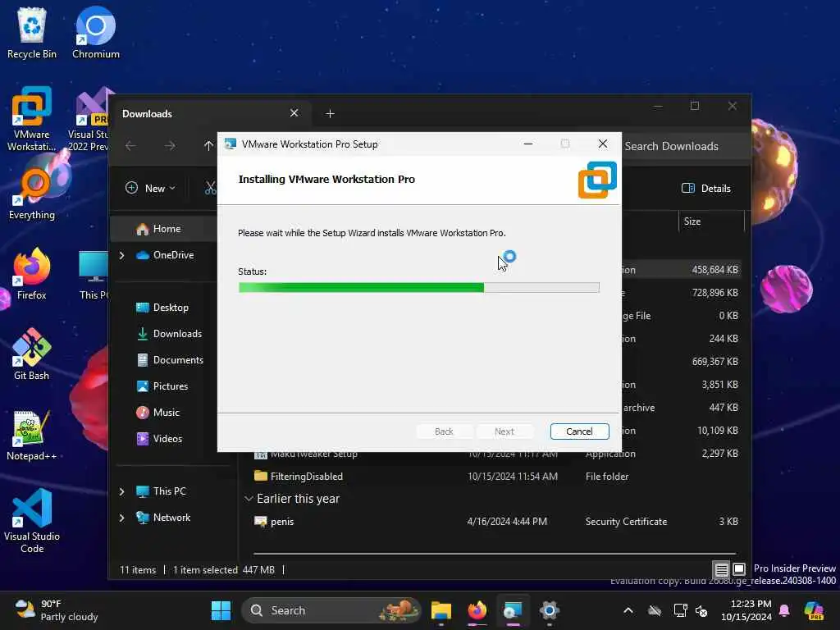Open the weather widget showing 90°F
This screenshot has width=840, height=630.
(x=57, y=610)
